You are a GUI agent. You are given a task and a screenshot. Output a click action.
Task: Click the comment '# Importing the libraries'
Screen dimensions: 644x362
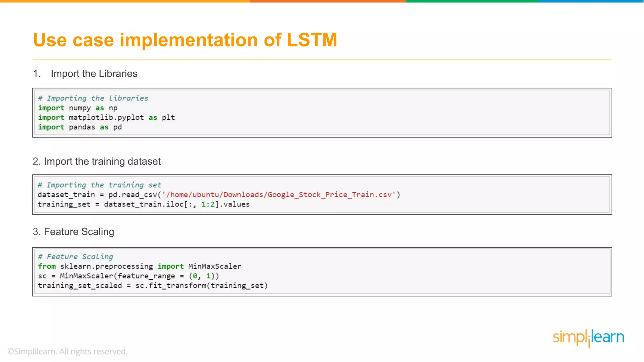(x=93, y=98)
